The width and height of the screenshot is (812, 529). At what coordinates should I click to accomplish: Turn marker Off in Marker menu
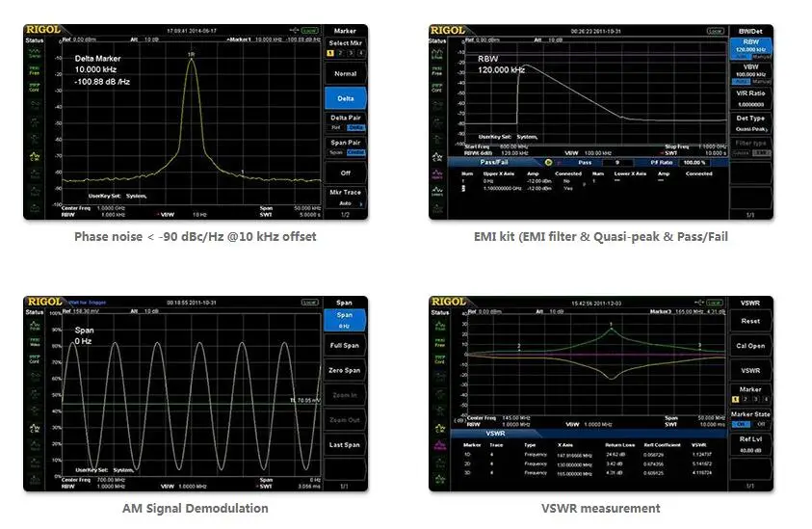(346, 172)
